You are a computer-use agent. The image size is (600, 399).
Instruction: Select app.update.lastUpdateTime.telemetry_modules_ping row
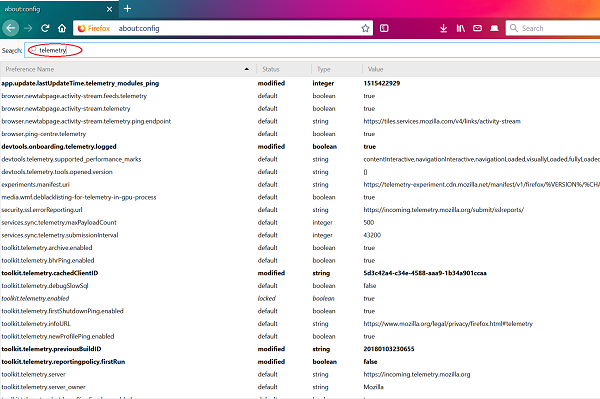click(x=300, y=83)
